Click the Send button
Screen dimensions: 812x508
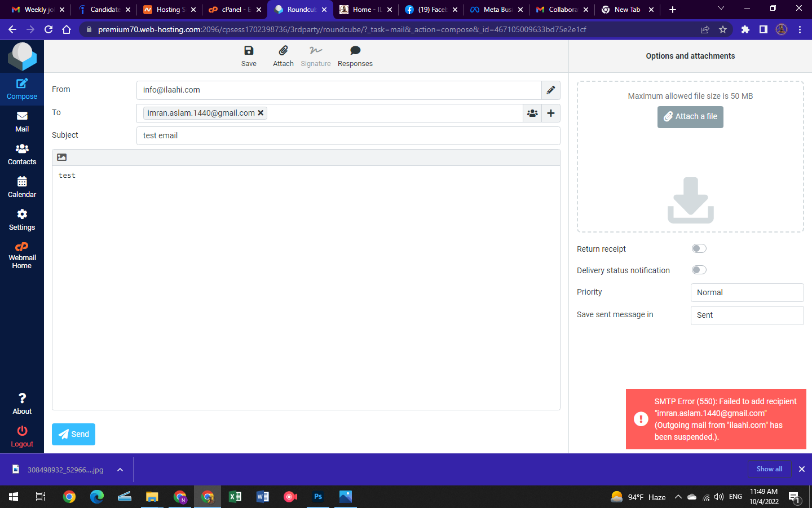point(73,434)
